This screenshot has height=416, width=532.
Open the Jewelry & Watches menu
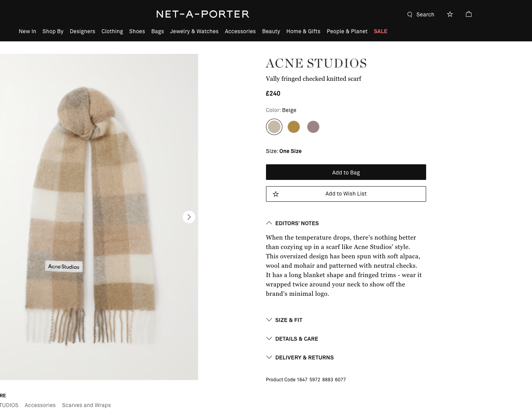coord(194,31)
